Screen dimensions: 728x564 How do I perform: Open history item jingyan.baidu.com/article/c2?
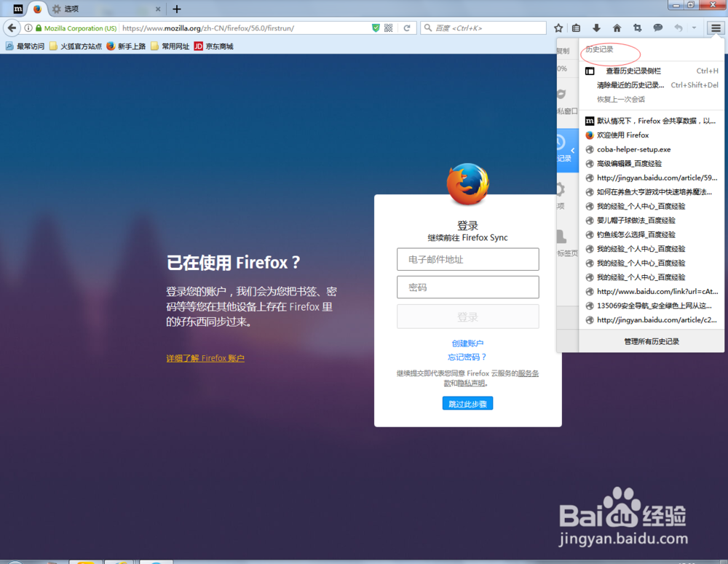pyautogui.click(x=652, y=319)
